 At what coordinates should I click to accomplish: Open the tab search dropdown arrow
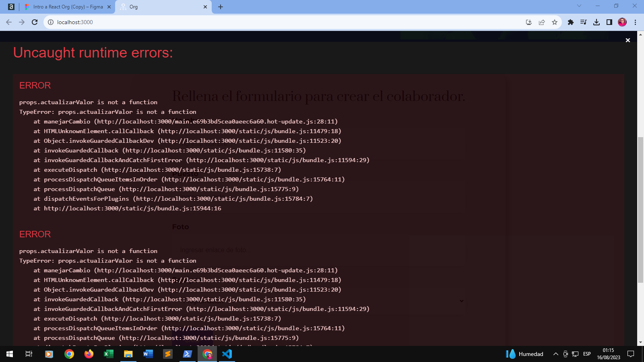coord(579,6)
